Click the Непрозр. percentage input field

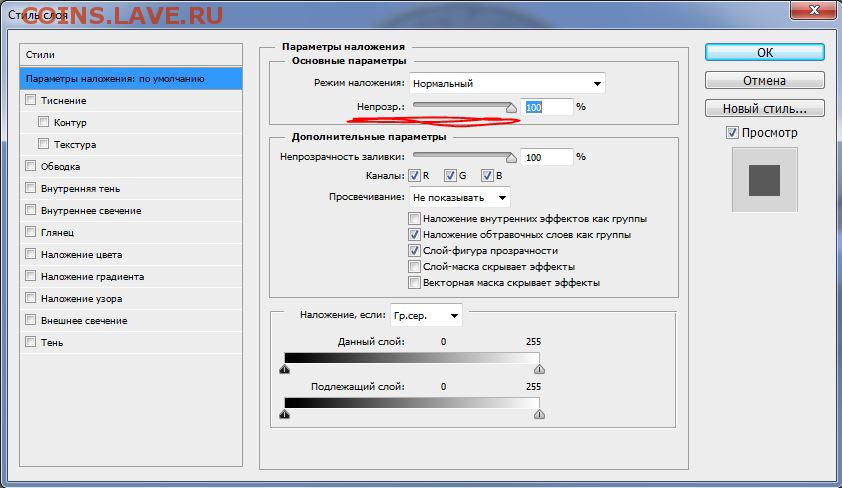pyautogui.click(x=547, y=107)
